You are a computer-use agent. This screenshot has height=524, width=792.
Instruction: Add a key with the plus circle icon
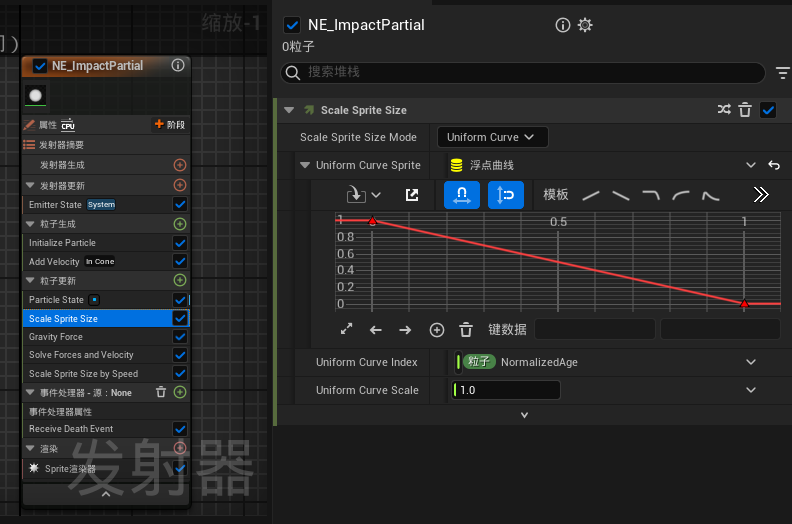(437, 330)
